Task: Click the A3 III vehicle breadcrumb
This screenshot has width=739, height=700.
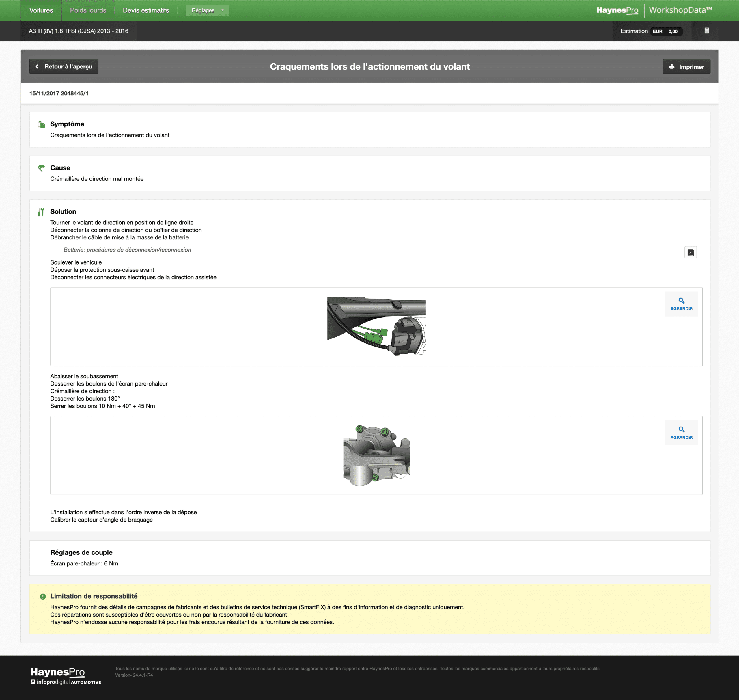Action: (x=78, y=31)
